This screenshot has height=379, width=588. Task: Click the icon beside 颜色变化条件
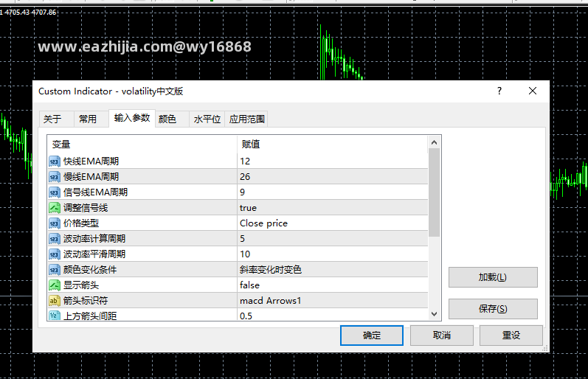click(x=55, y=270)
